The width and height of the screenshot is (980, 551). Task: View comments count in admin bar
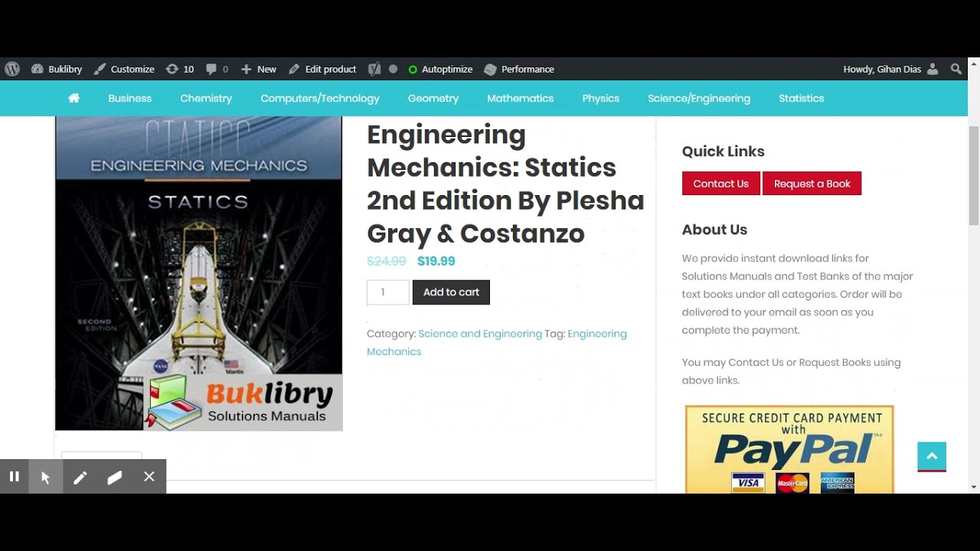coord(217,69)
